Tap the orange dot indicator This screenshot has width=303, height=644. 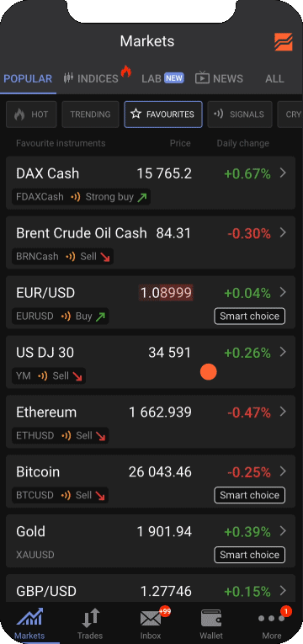tap(209, 372)
